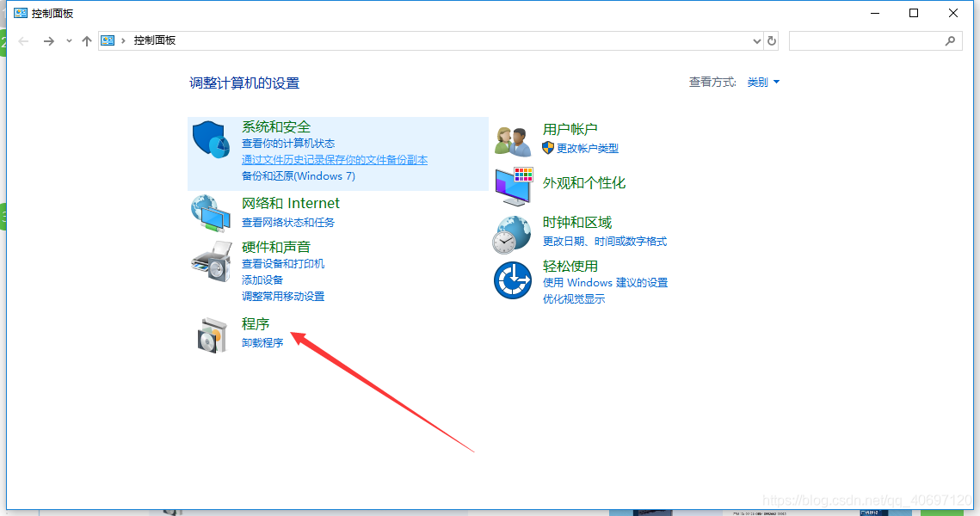Image resolution: width=980 pixels, height=516 pixels.
Task: Click 更改帐户类型 link
Action: pos(588,149)
